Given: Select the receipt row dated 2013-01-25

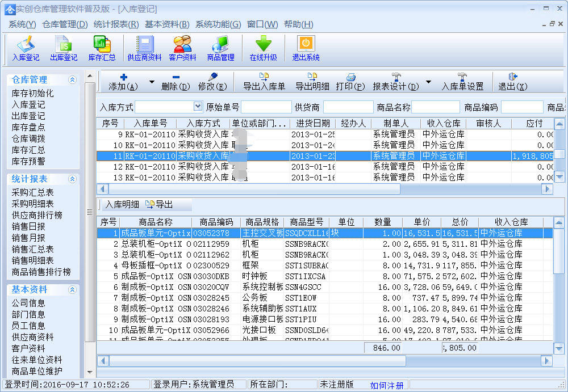Looking at the screenshot, I should [325, 134].
